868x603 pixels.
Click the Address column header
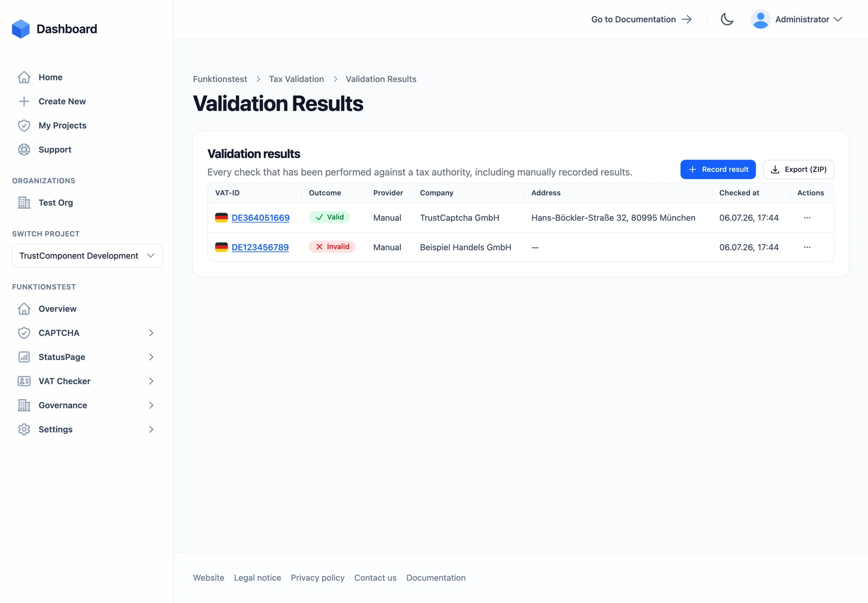click(546, 193)
